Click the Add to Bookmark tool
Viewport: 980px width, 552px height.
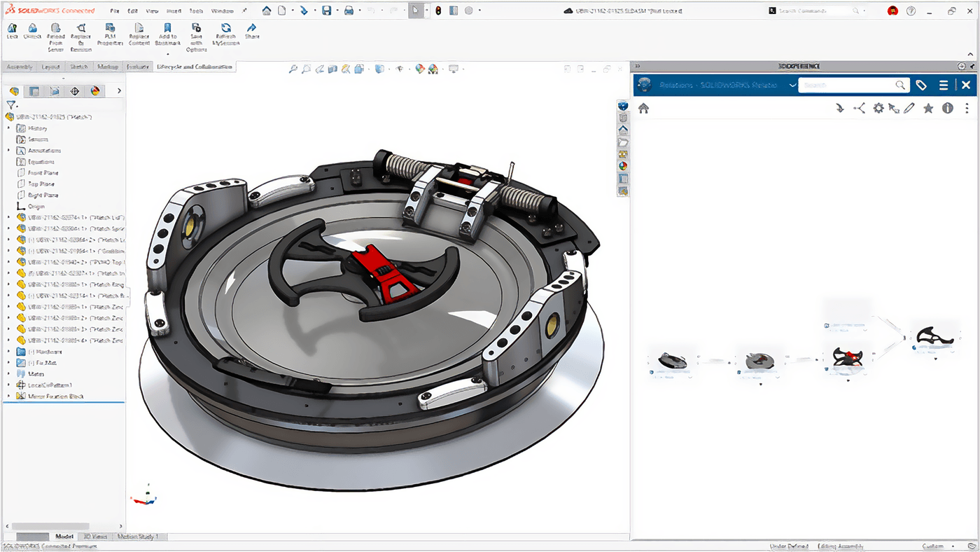[x=167, y=31]
